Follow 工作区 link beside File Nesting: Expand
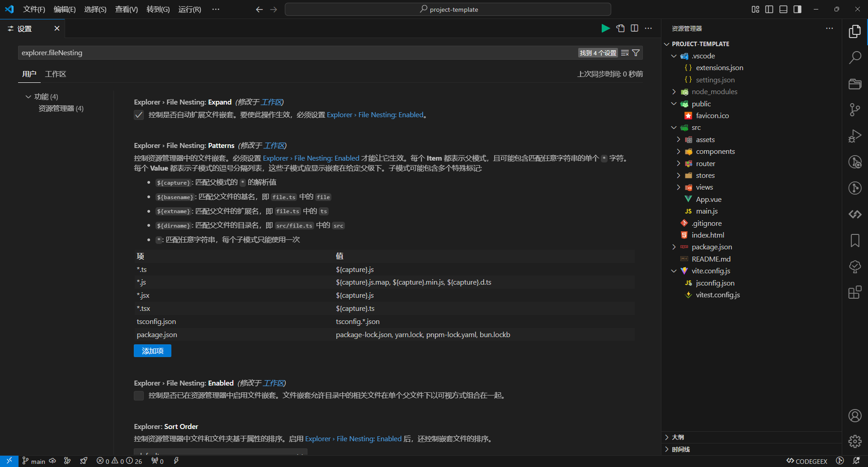Screen dimensions: 868x467 point(271,102)
